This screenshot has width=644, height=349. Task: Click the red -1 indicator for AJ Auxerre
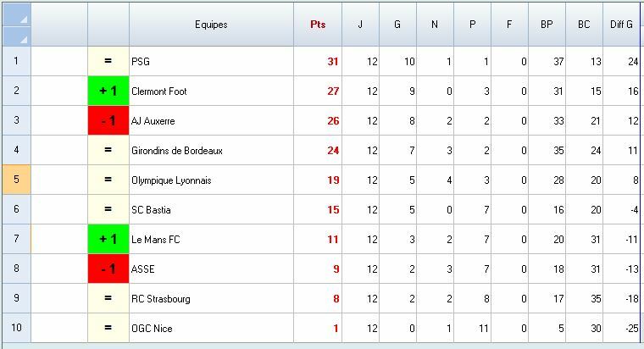108,120
